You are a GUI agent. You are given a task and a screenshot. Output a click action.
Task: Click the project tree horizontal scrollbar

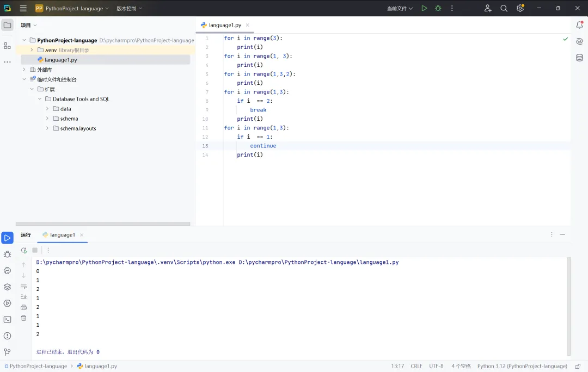click(x=103, y=224)
